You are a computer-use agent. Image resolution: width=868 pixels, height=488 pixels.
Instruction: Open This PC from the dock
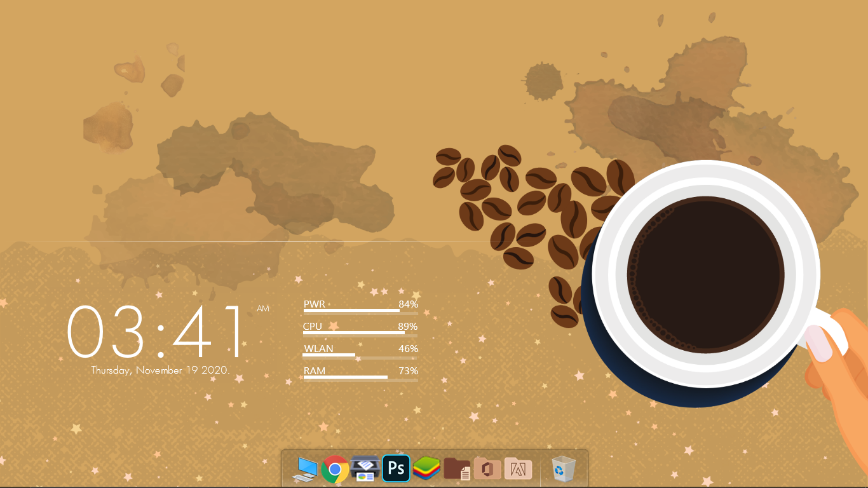click(305, 469)
